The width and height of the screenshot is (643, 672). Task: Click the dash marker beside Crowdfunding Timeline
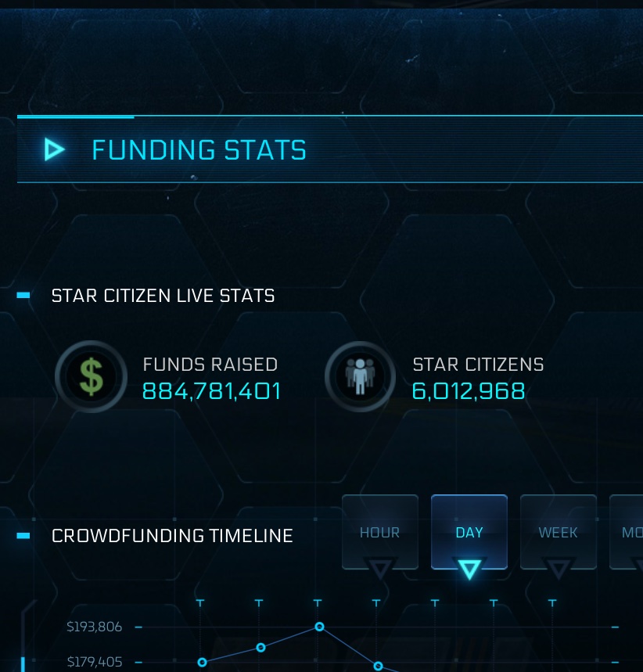(x=23, y=536)
